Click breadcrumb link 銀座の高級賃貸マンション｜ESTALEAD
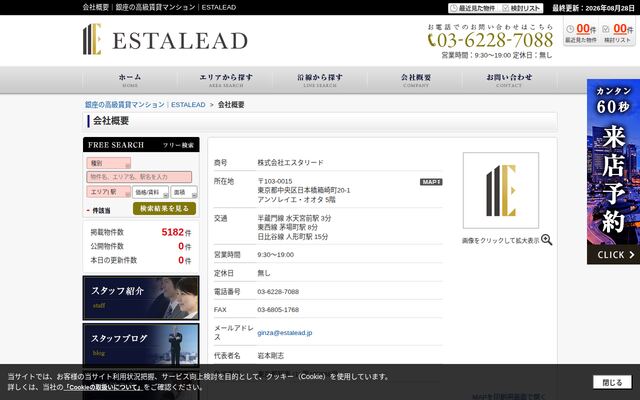Viewport: 640px width, 400px height. (x=145, y=105)
